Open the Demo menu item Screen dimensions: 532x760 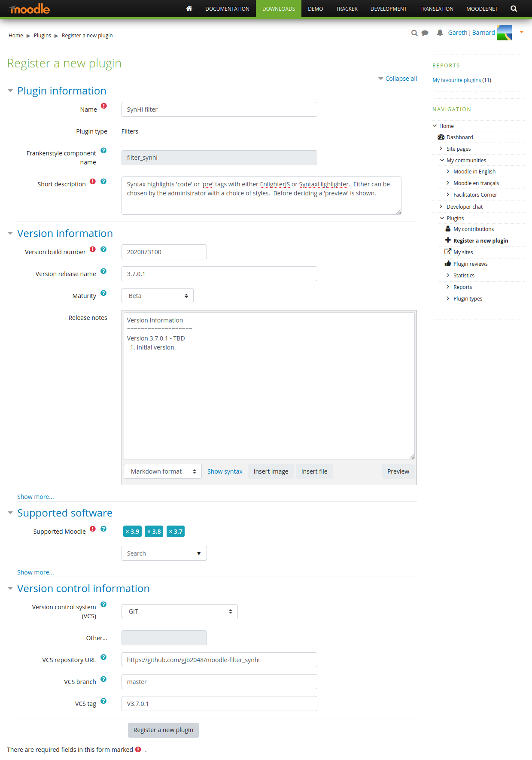(x=315, y=9)
